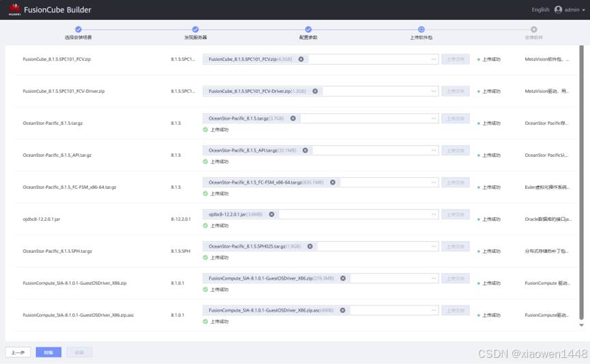
Task: Open file browser for ojdbc8 jar row
Action: point(433,214)
